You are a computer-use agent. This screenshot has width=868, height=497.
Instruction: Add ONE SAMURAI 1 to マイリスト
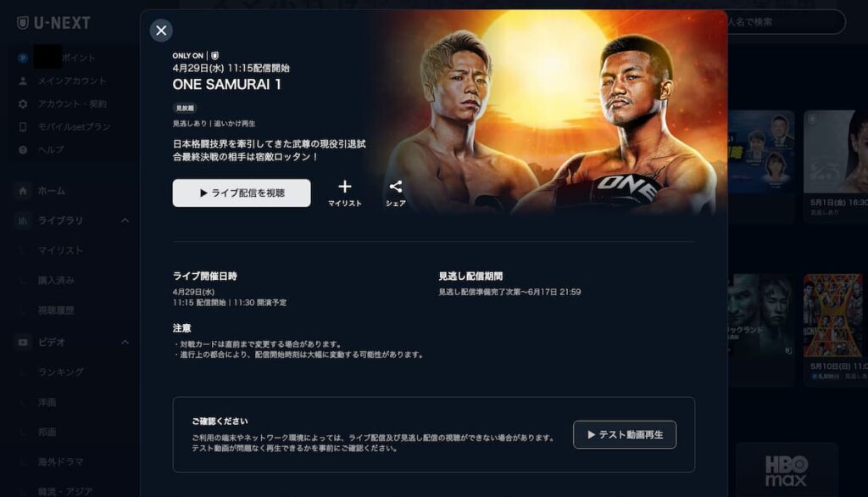tap(344, 193)
